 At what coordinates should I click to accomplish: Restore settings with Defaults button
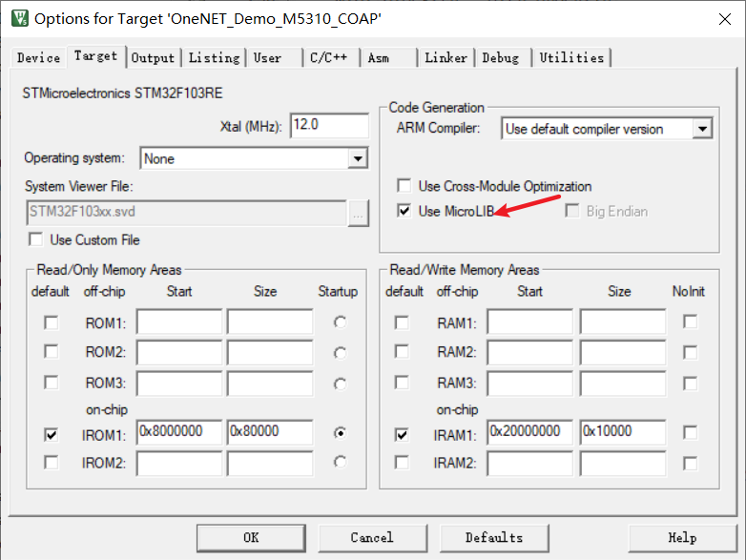[494, 538]
